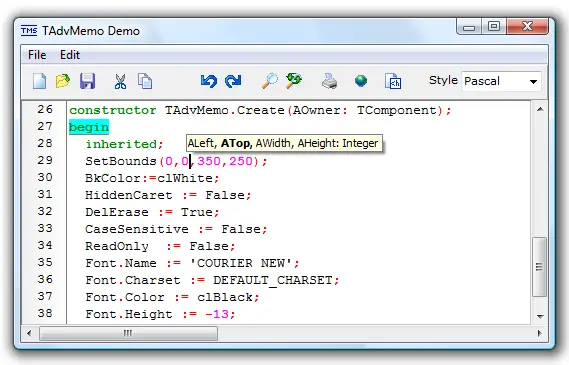This screenshot has height=365, width=569.
Task: Click 'BkColor:=clWhite;' line
Action: coord(152,178)
